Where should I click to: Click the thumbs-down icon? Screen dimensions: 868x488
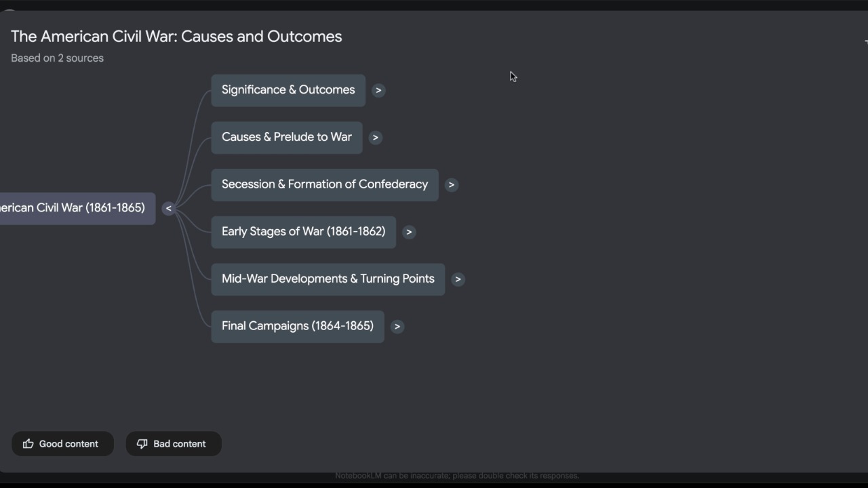pyautogui.click(x=142, y=444)
